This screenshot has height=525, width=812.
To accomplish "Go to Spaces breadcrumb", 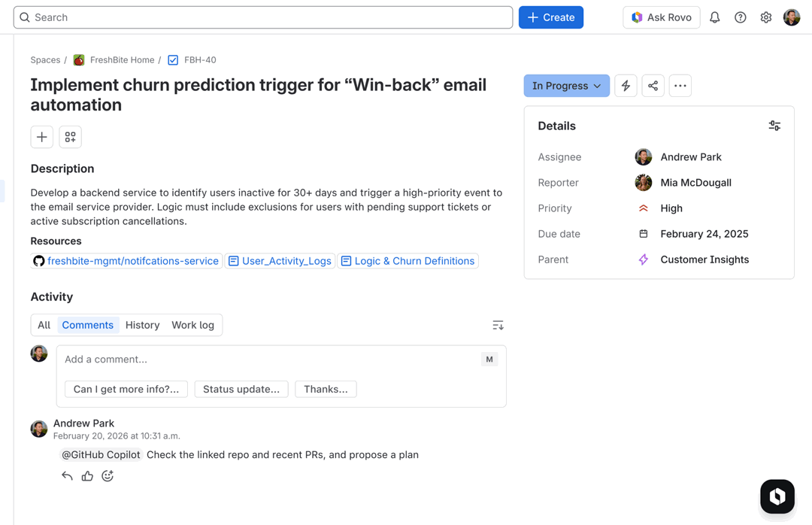I will [x=45, y=60].
